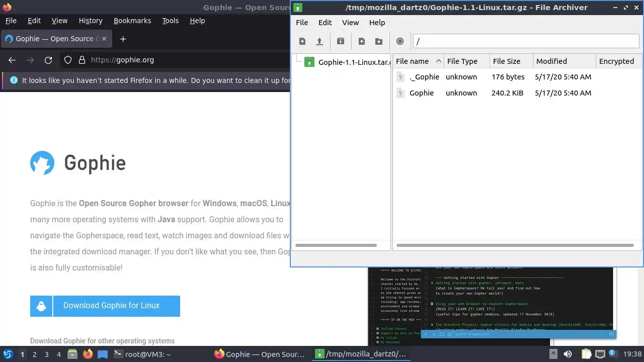Viewport: 644px width, 362px height.
Task: Open Firefox Bookmarks menu
Action: click(x=132, y=21)
